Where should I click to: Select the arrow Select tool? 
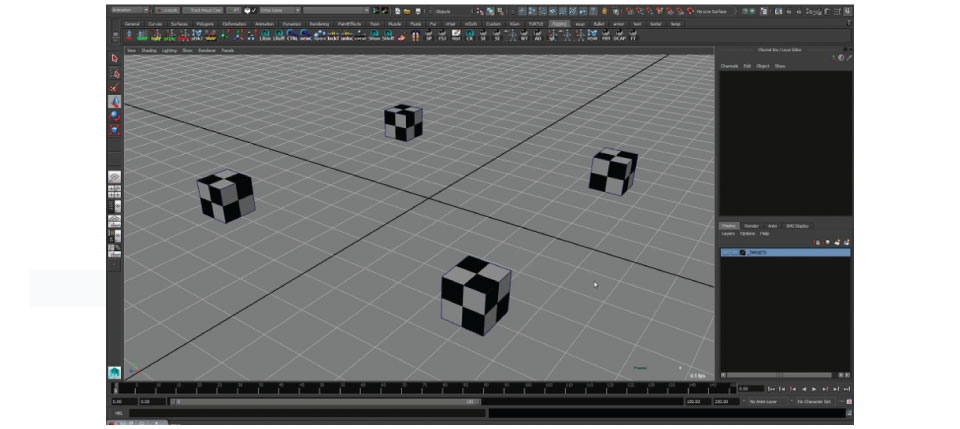pos(114,58)
